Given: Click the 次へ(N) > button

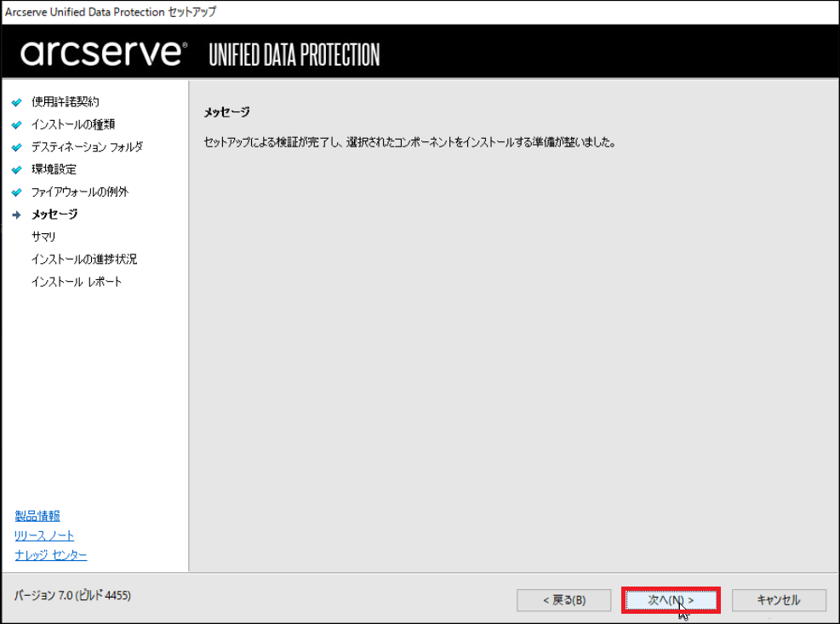Looking at the screenshot, I should [x=671, y=600].
